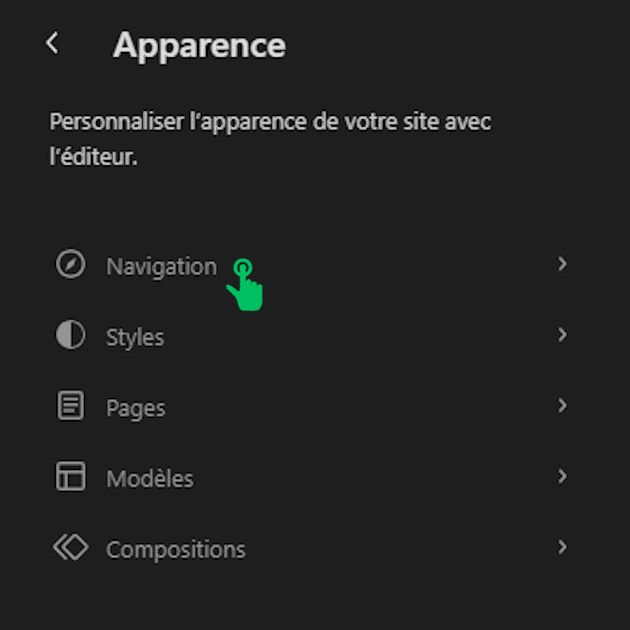The width and height of the screenshot is (630, 630).
Task: Open Modèles using its right chevron
Action: coord(562,476)
